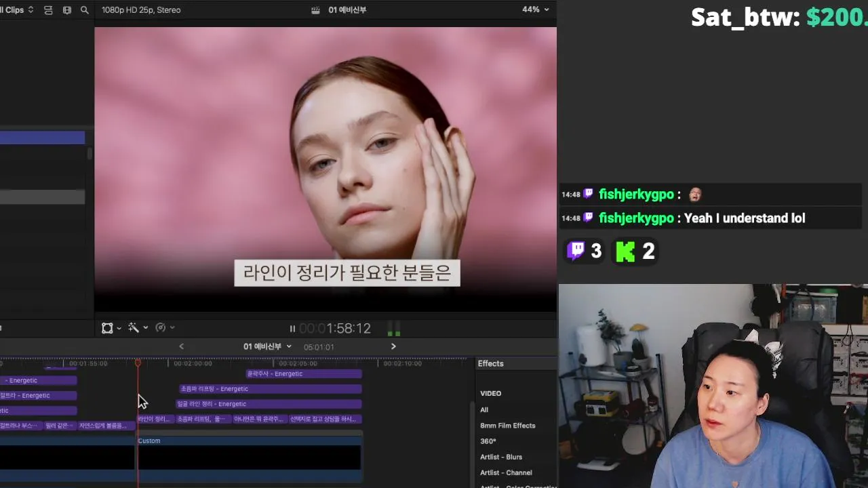The width and height of the screenshot is (868, 488).
Task: Click the Twitch icon in viewer count
Action: [x=576, y=251]
